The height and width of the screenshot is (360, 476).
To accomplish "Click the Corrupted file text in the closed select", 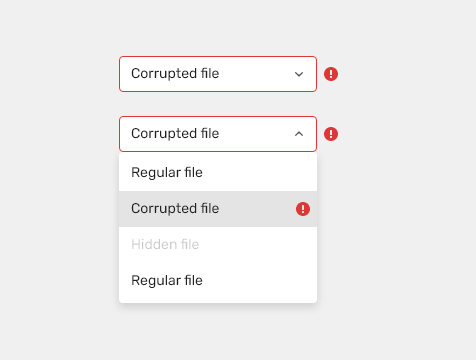I will (x=175, y=74).
